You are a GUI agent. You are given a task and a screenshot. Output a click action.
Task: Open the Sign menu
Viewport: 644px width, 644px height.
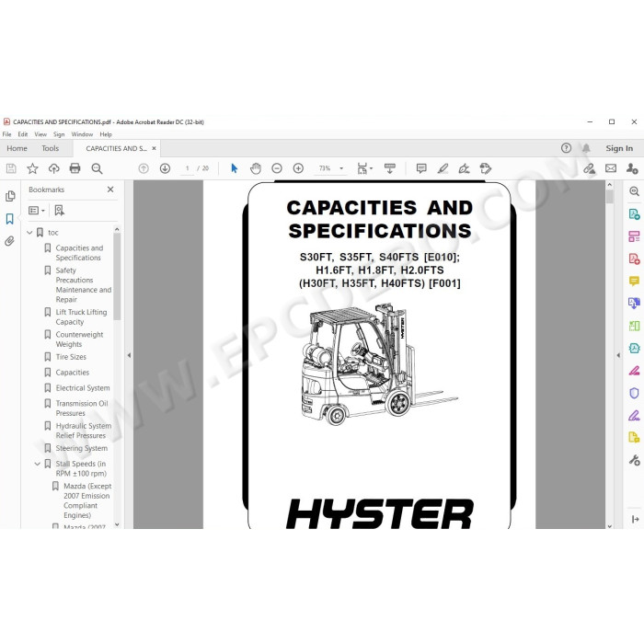click(x=59, y=134)
